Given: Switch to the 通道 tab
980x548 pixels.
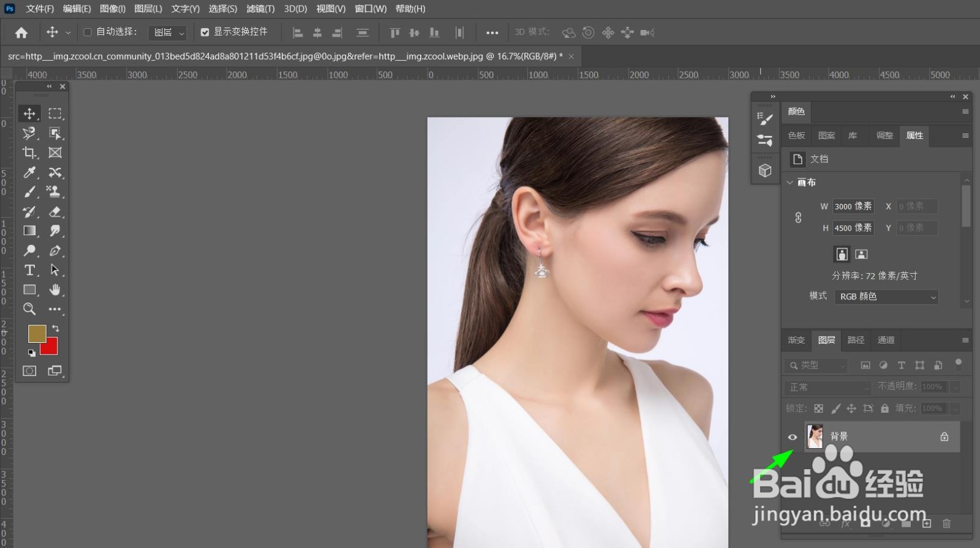Looking at the screenshot, I should [886, 340].
